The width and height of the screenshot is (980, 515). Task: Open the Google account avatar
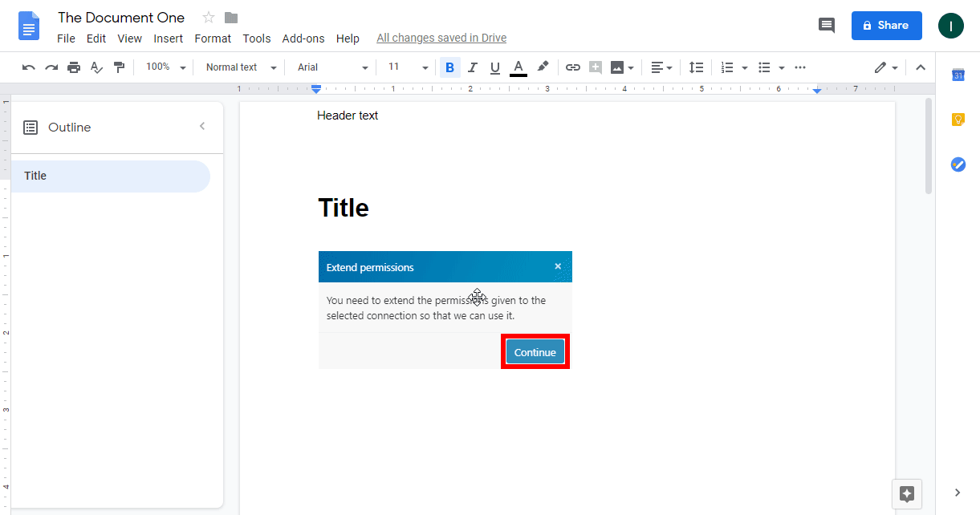point(950,26)
